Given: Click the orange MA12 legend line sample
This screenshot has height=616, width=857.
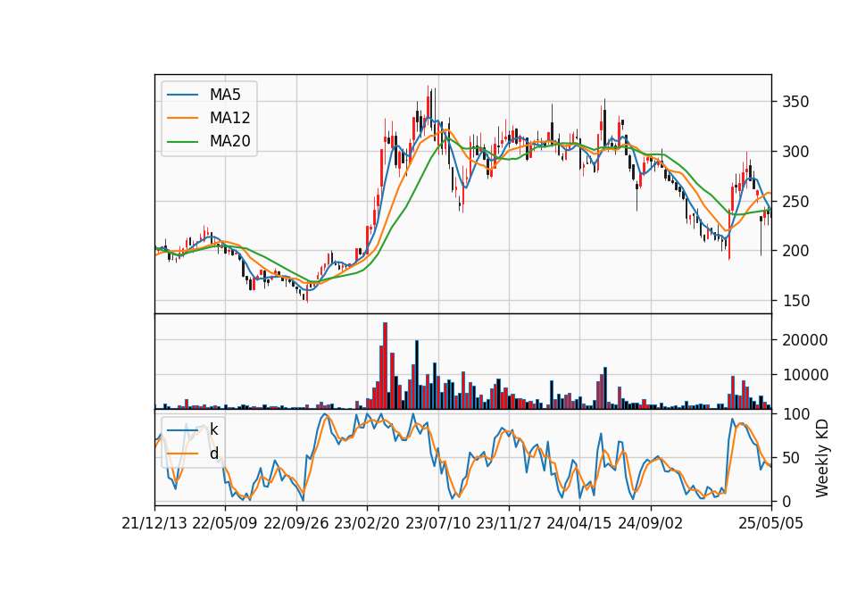Looking at the screenshot, I should click(x=182, y=118).
